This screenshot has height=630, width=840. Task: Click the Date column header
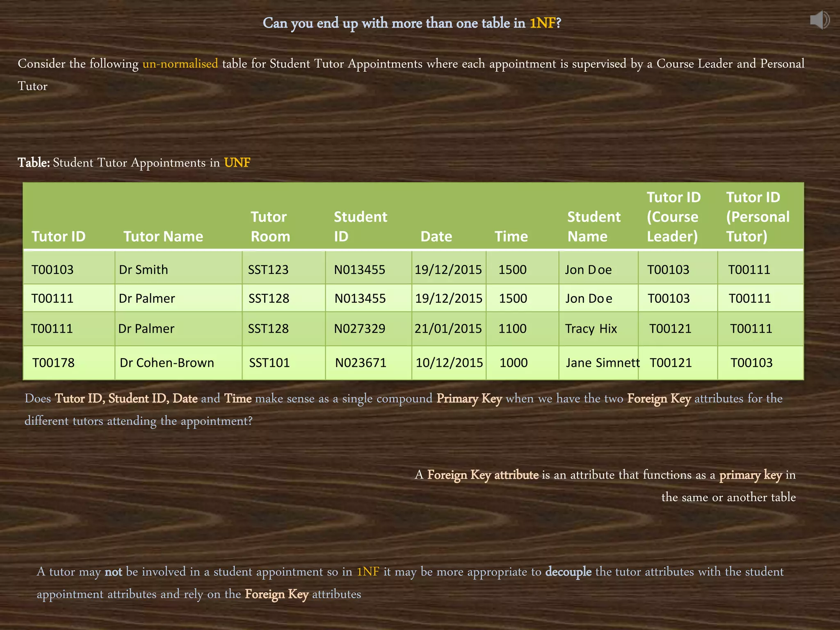pos(436,237)
